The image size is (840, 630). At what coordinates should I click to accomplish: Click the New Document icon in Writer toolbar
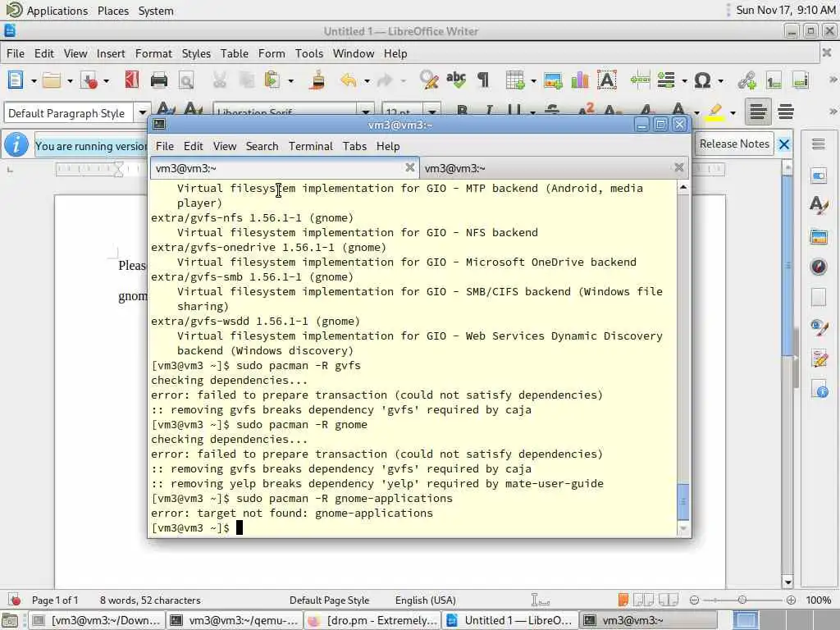point(16,80)
